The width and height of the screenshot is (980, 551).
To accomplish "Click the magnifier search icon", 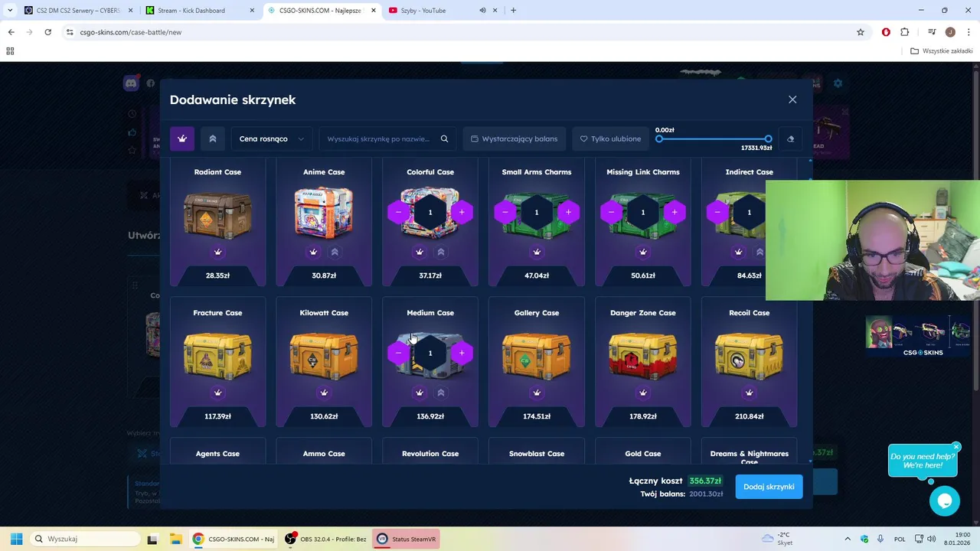I will coord(444,139).
